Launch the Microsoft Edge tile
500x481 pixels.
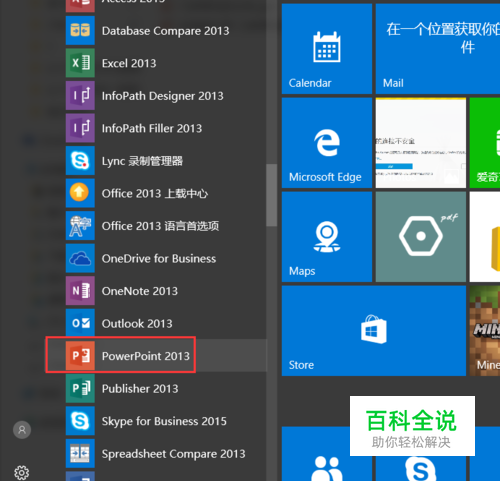coord(327,143)
